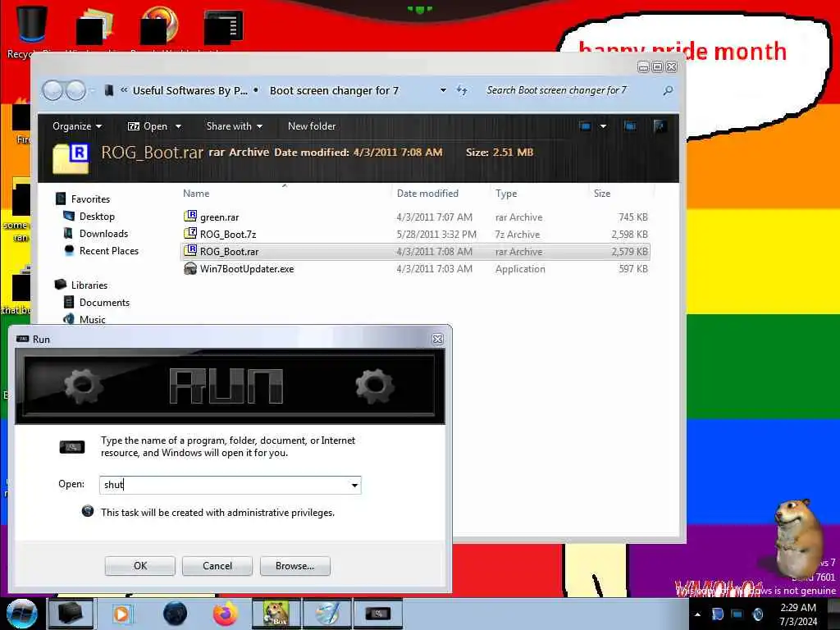The image size is (840, 630).
Task: Click the green.rar archive icon
Action: [x=189, y=217]
